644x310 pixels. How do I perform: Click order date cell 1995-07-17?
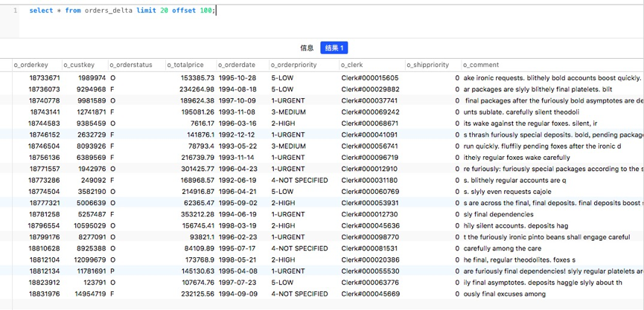(x=237, y=248)
